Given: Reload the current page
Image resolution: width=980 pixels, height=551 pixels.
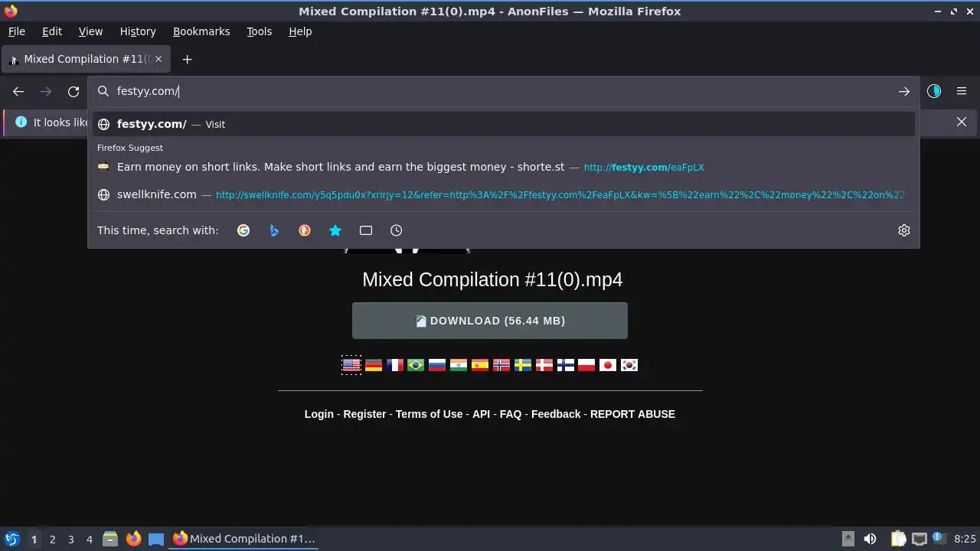Looking at the screenshot, I should click(x=73, y=91).
